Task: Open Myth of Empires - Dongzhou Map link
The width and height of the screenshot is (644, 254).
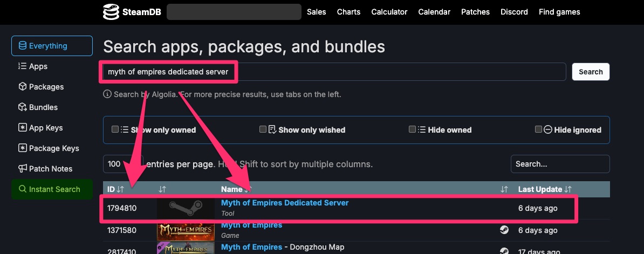Action: 283,247
